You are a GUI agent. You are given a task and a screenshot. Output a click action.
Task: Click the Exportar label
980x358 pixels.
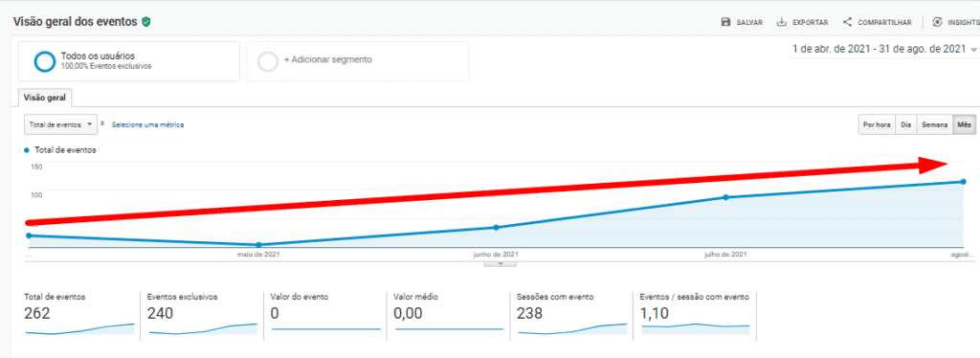(810, 22)
